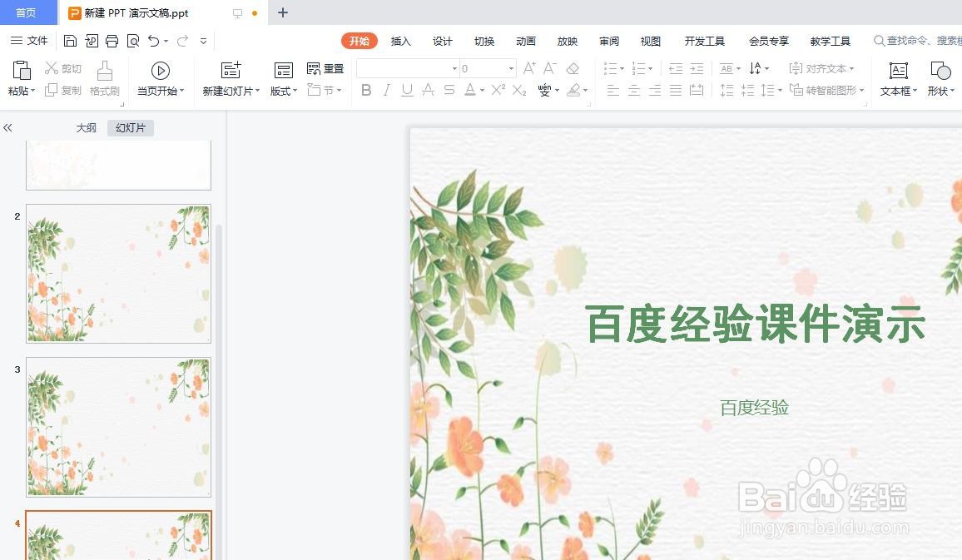Click the slide panel vertical scrollbar

coord(219,393)
